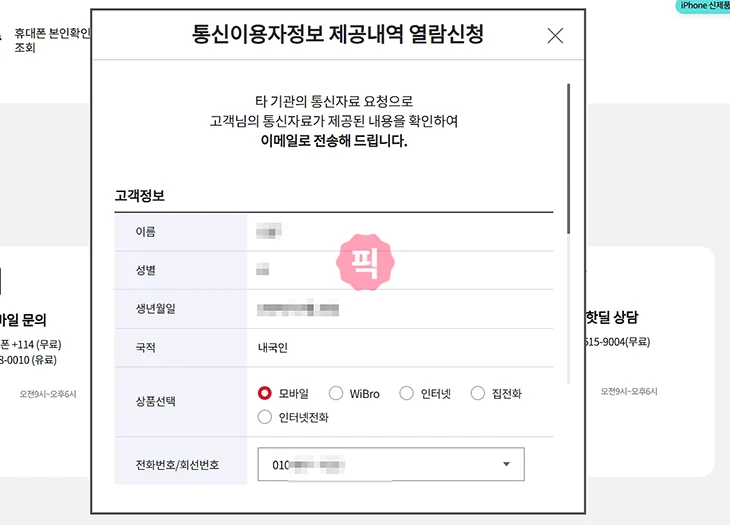Click the 고객정보 section heading
Screen dimensions: 730x525
tap(140, 196)
